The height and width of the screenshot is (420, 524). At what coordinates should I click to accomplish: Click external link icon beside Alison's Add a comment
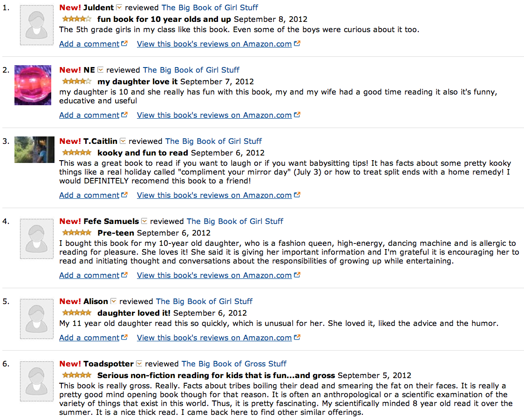point(124,338)
